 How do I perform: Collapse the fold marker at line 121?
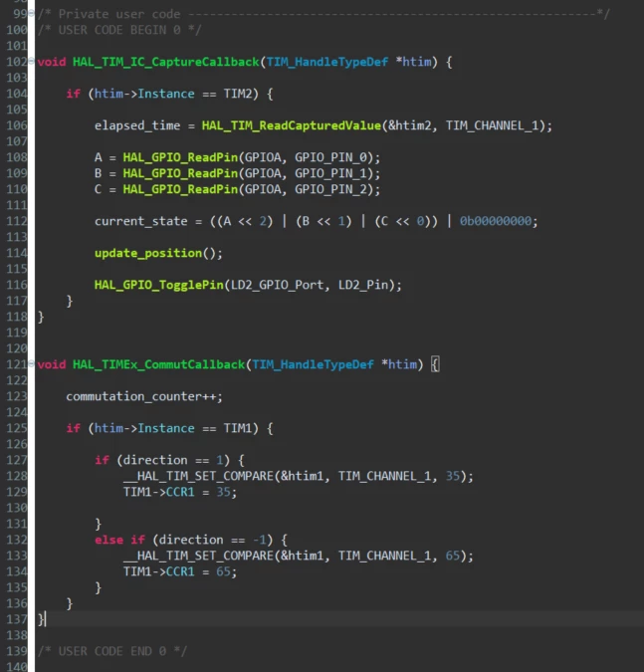[31, 363]
